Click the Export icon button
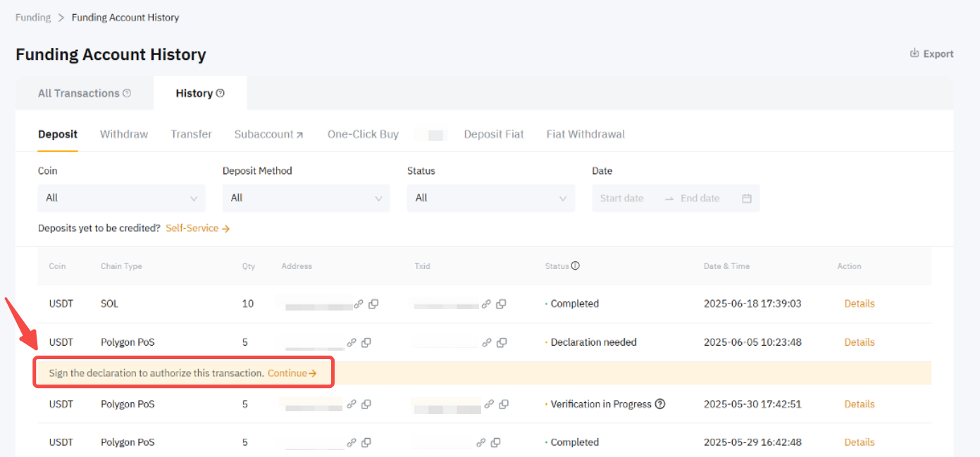The width and height of the screenshot is (980, 457). (914, 54)
